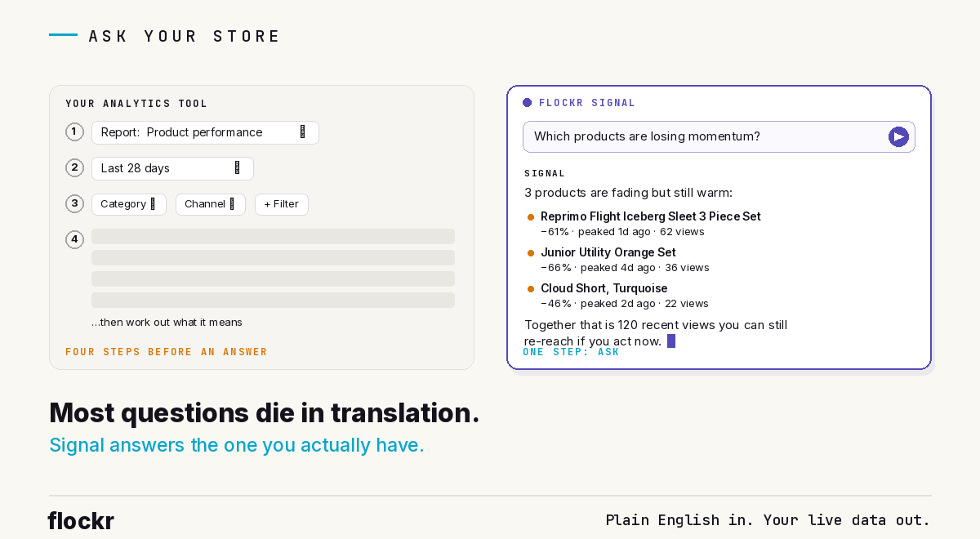The image size is (980, 539).
Task: Click the 'Most questions die in translation.' headline
Action: tap(265, 413)
